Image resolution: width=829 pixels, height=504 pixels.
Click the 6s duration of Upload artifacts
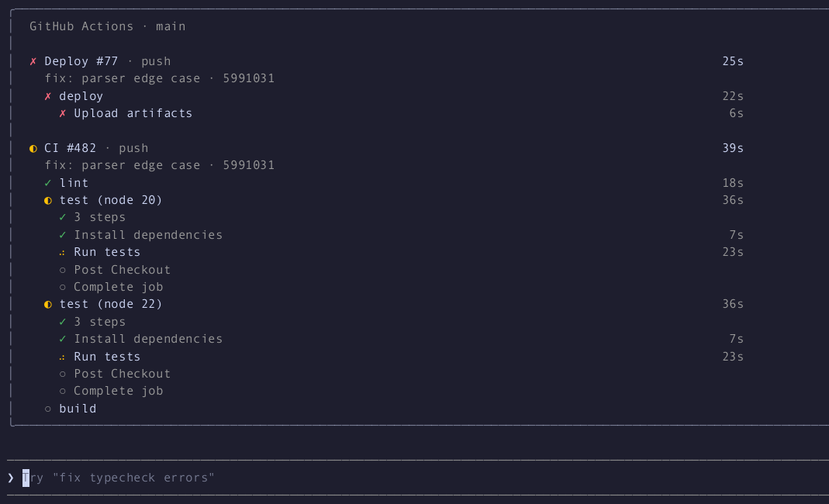(x=737, y=113)
